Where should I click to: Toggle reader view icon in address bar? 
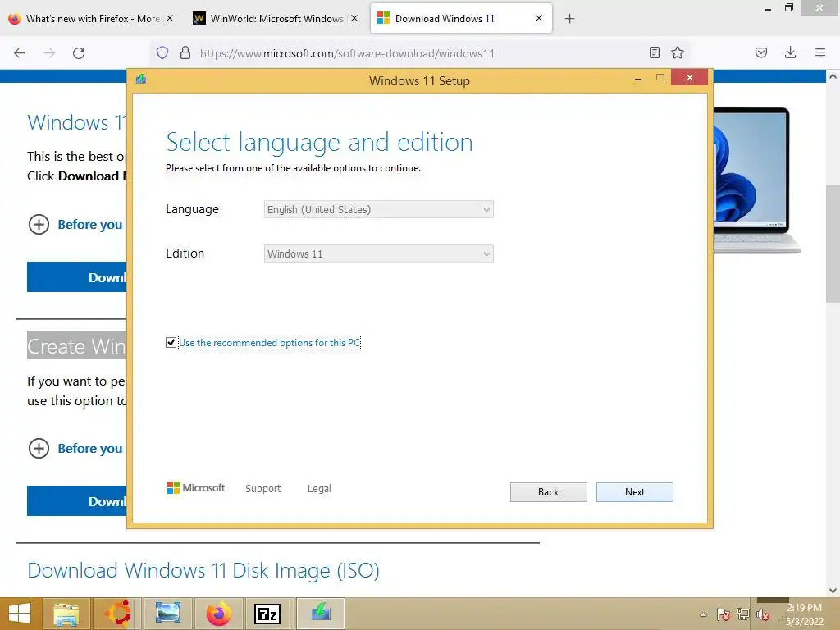pos(654,52)
